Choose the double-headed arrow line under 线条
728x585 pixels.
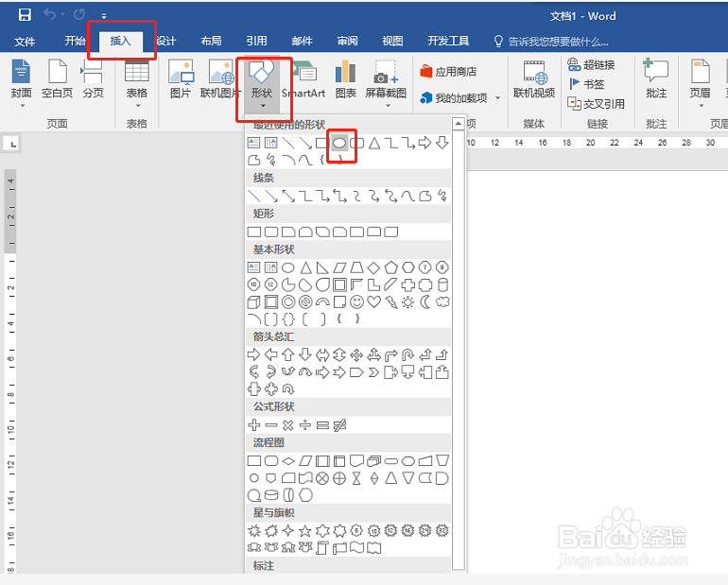coord(288,196)
